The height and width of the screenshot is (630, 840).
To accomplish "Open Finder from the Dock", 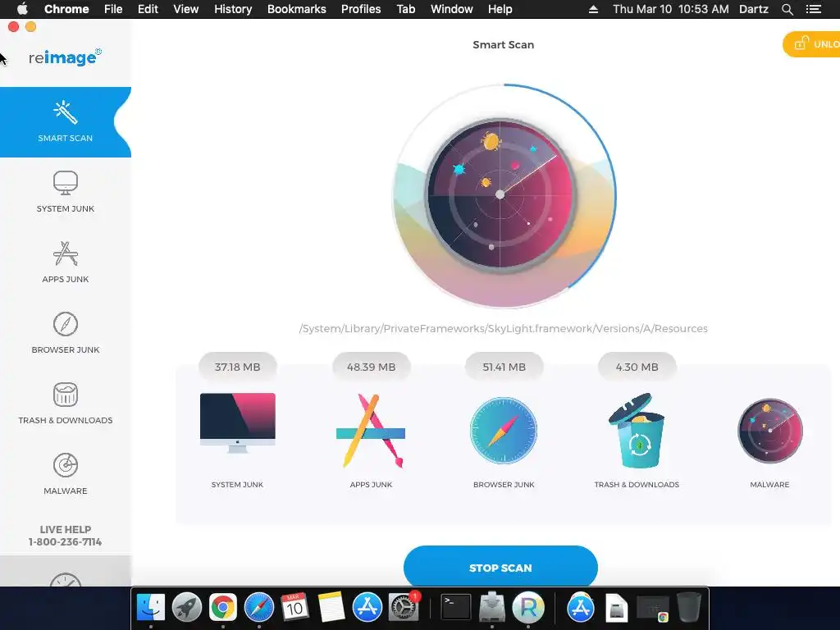I will tap(151, 607).
